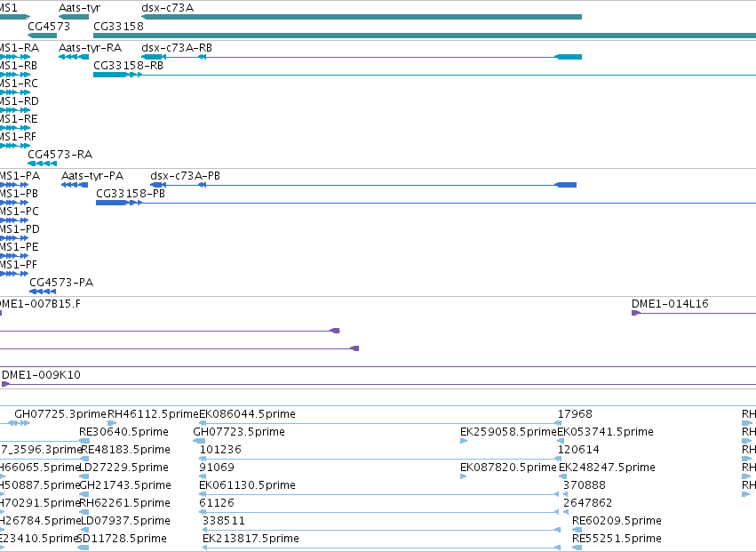The image size is (756, 552).
Task: Select the feature labeled 338511
Action: click(224, 521)
